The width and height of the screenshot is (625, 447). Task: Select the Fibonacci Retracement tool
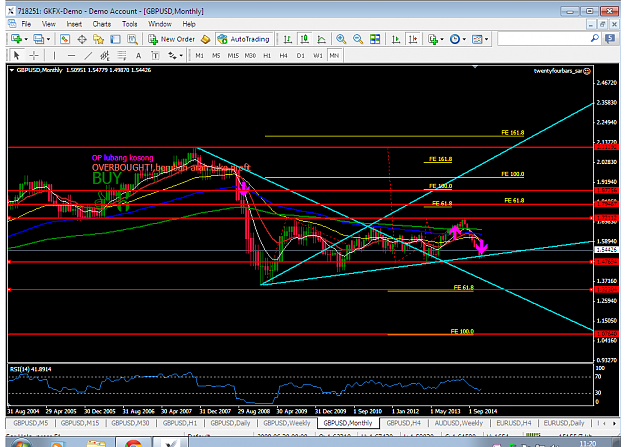[122, 55]
